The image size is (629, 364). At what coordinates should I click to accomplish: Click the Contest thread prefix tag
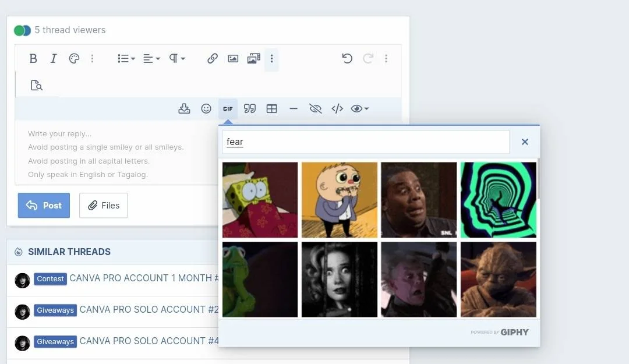click(50, 278)
